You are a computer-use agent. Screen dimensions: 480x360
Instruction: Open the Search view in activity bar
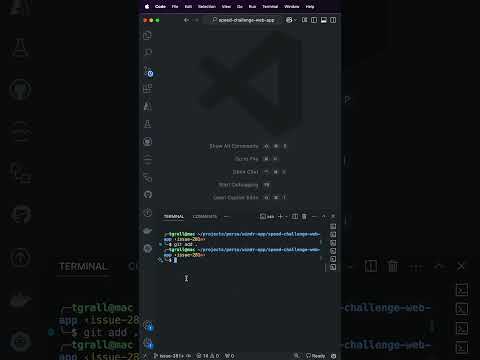pyautogui.click(x=148, y=52)
